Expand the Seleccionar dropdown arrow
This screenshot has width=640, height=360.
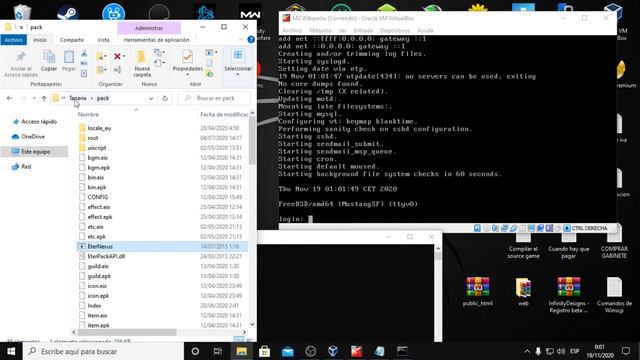(238, 75)
